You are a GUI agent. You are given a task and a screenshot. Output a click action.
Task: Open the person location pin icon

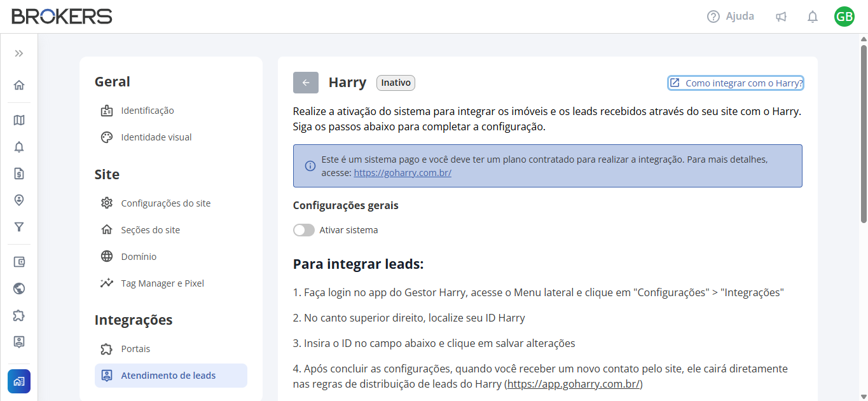tap(19, 200)
